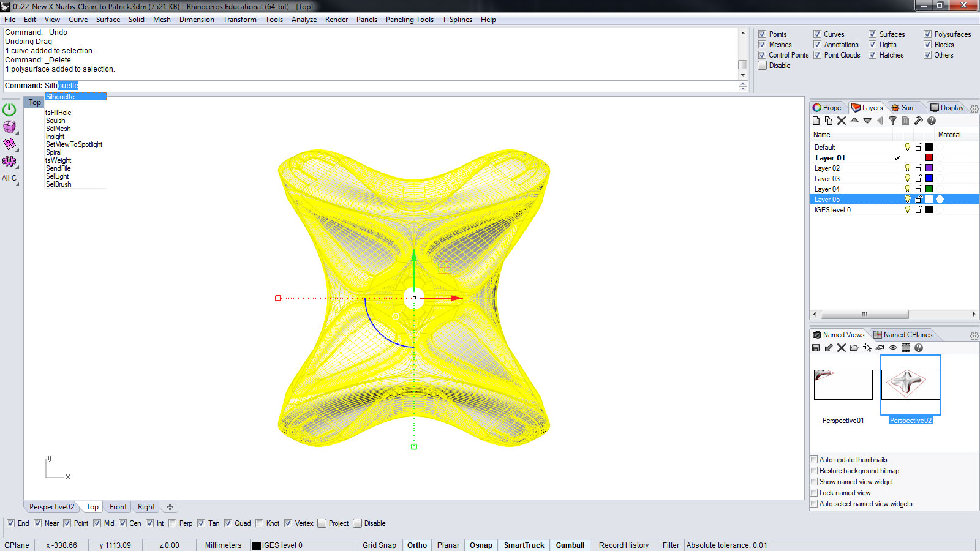Image resolution: width=980 pixels, height=551 pixels.
Task: Click the Filter status bar button
Action: [x=671, y=545]
